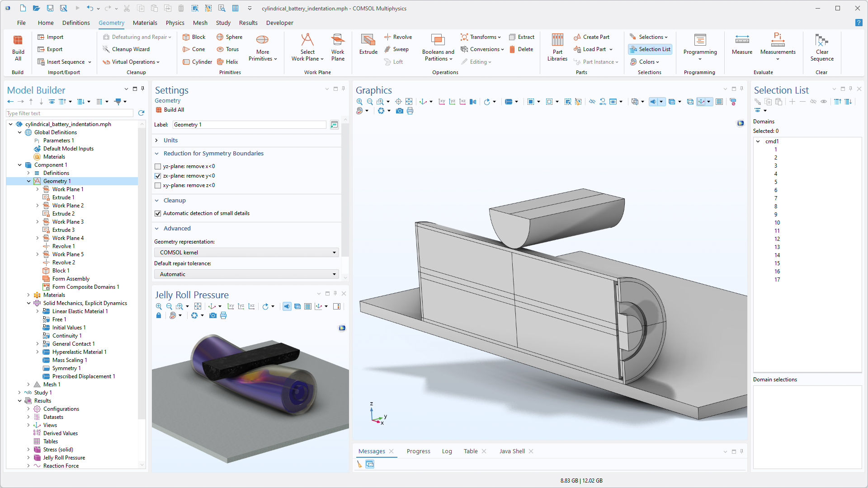Expand the Units section
Viewport: 868px width, 488px height.
point(170,141)
